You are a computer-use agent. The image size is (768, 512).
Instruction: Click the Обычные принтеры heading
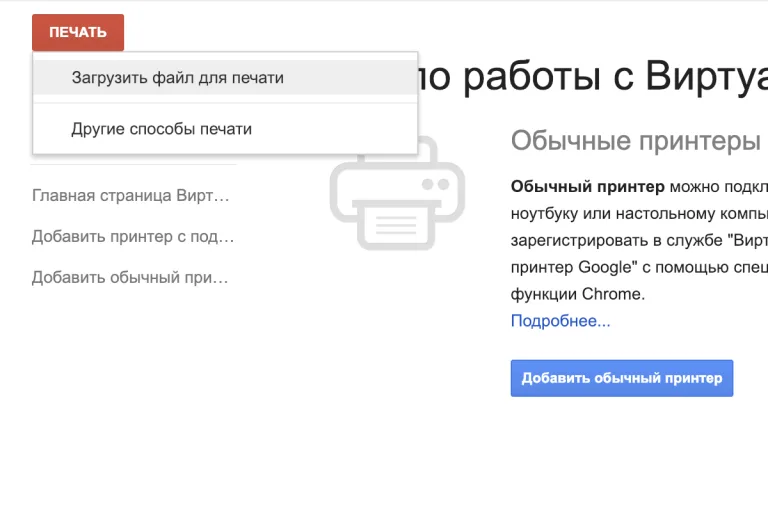point(636,141)
